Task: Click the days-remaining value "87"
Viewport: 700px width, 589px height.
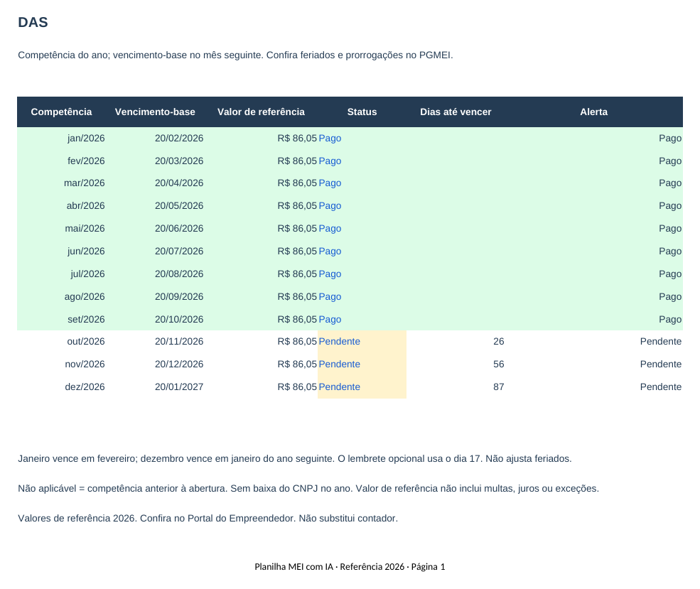Action: click(499, 387)
